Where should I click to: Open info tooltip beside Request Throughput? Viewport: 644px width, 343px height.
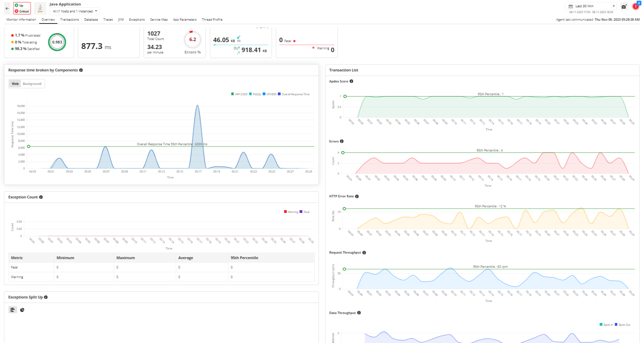click(x=364, y=253)
